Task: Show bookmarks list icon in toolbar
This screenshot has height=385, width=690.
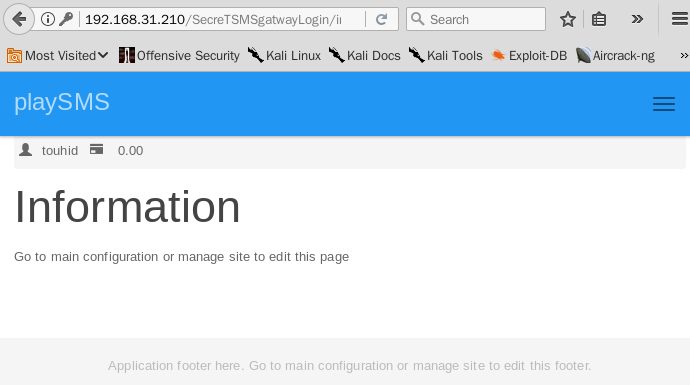Action: 598,19
